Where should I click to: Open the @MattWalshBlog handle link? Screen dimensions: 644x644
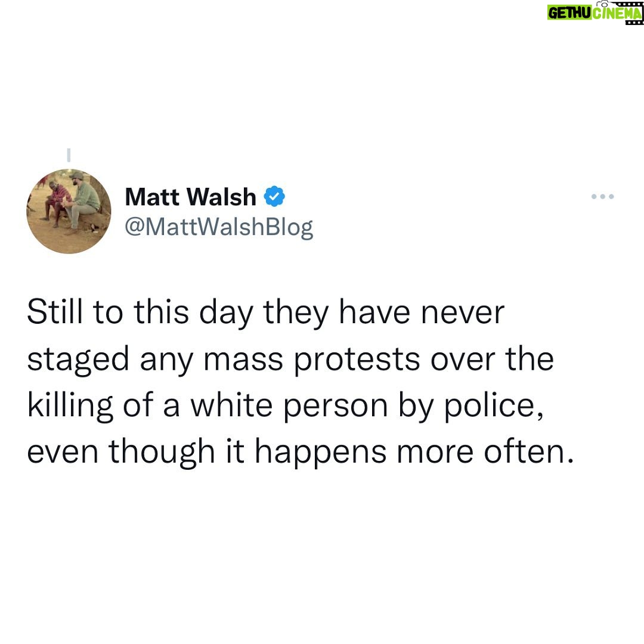point(219,228)
